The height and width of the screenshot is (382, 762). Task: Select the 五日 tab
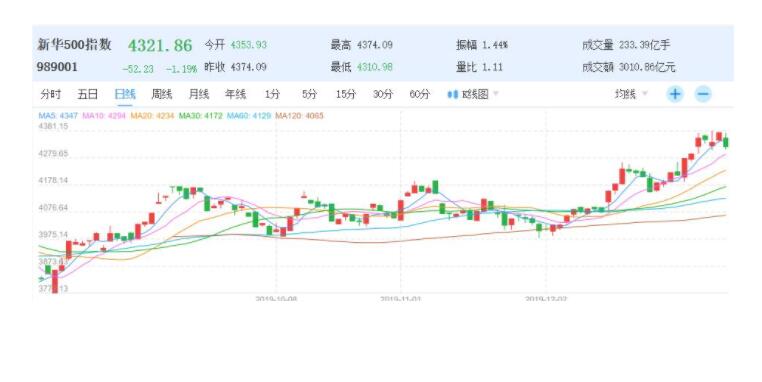[x=87, y=94]
